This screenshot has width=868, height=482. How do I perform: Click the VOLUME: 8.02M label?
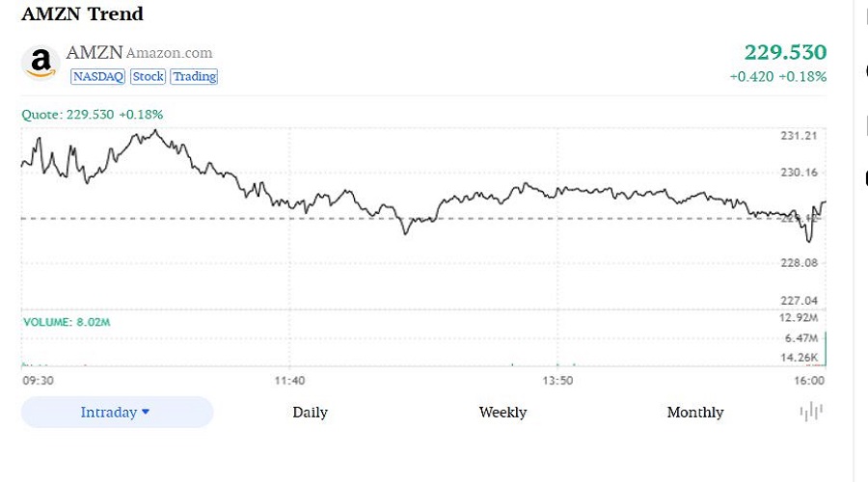[x=67, y=322]
